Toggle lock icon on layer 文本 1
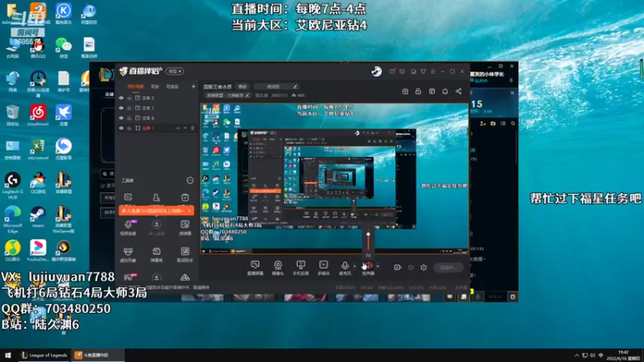Screen dimensions: 644x362 click(x=130, y=108)
